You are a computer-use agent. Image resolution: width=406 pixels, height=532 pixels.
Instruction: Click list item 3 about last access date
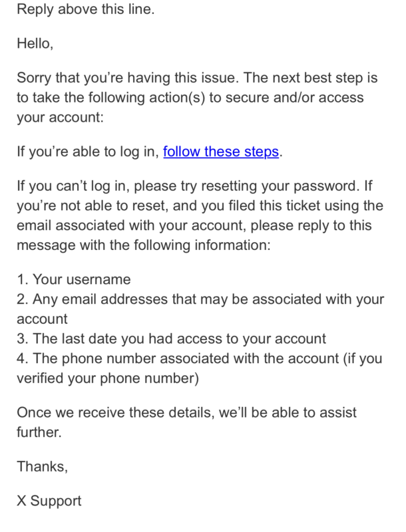[x=170, y=339]
